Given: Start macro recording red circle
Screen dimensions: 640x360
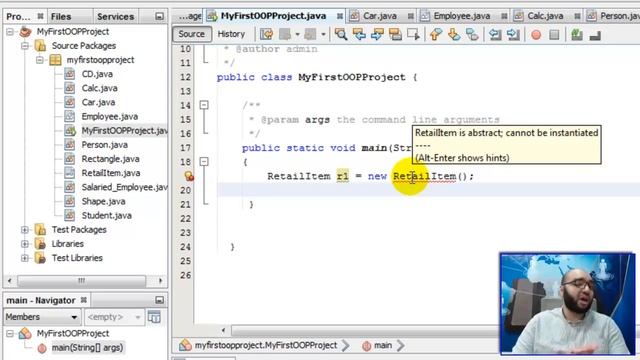Looking at the screenshot, I should click(x=536, y=35).
